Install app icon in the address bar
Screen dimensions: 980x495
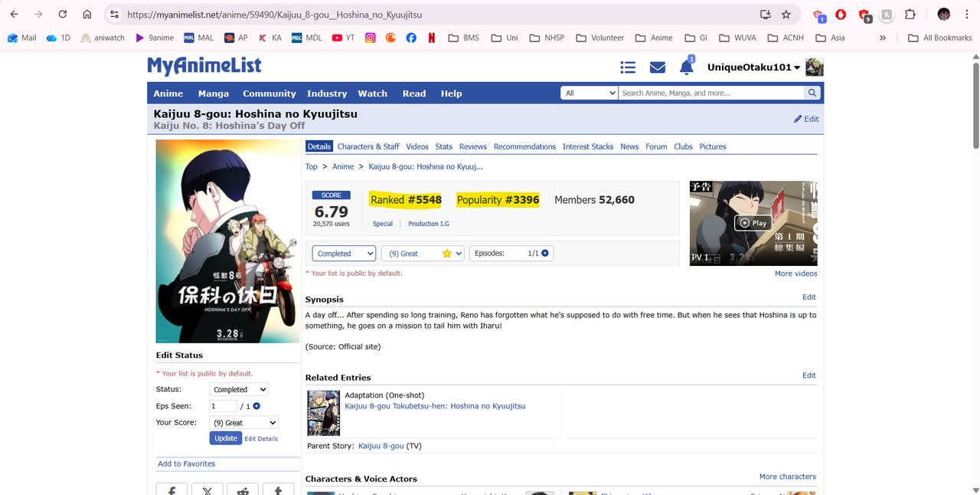(x=765, y=15)
